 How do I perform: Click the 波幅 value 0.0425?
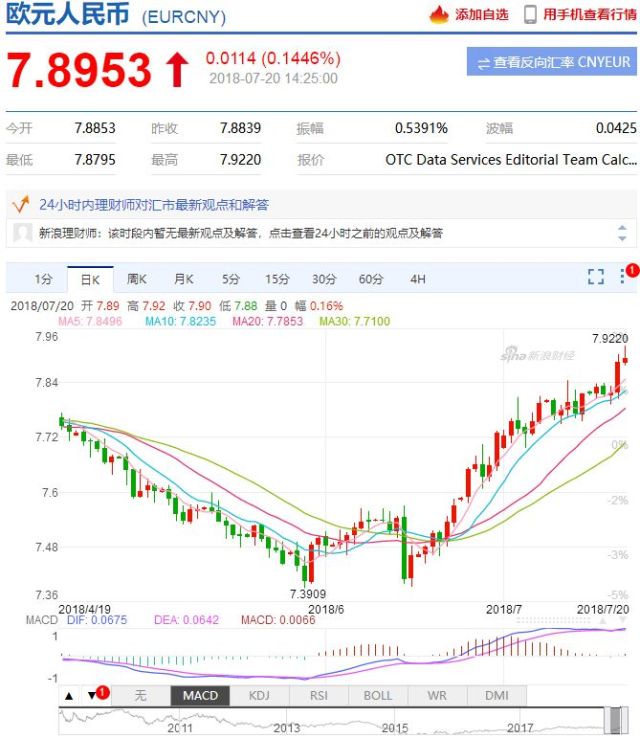616,128
